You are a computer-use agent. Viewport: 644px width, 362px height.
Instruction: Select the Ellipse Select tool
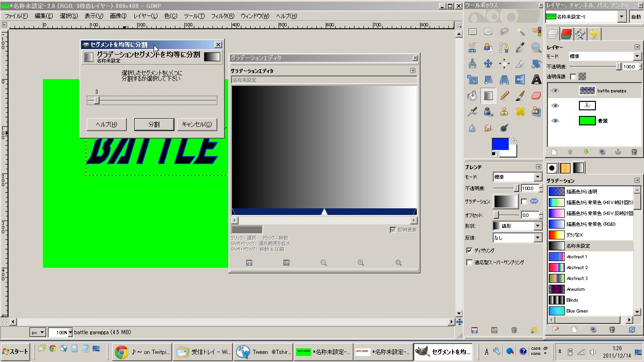(488, 32)
